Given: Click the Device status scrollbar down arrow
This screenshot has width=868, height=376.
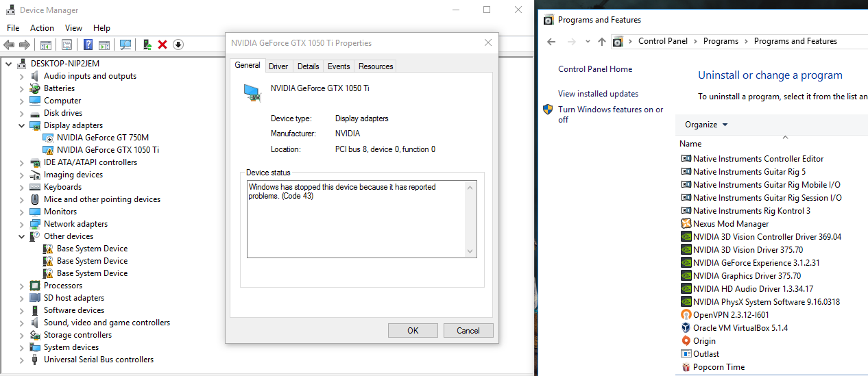Looking at the screenshot, I should pyautogui.click(x=470, y=252).
